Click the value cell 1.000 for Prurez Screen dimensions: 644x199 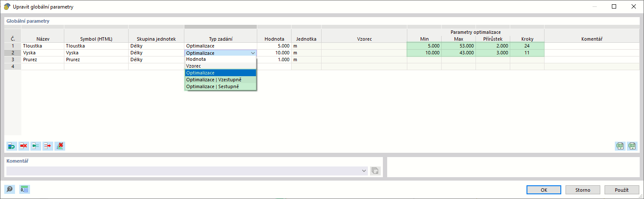[274, 59]
